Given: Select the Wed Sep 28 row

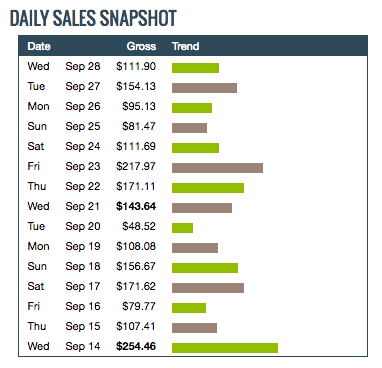Looking at the screenshot, I should click(x=193, y=66).
